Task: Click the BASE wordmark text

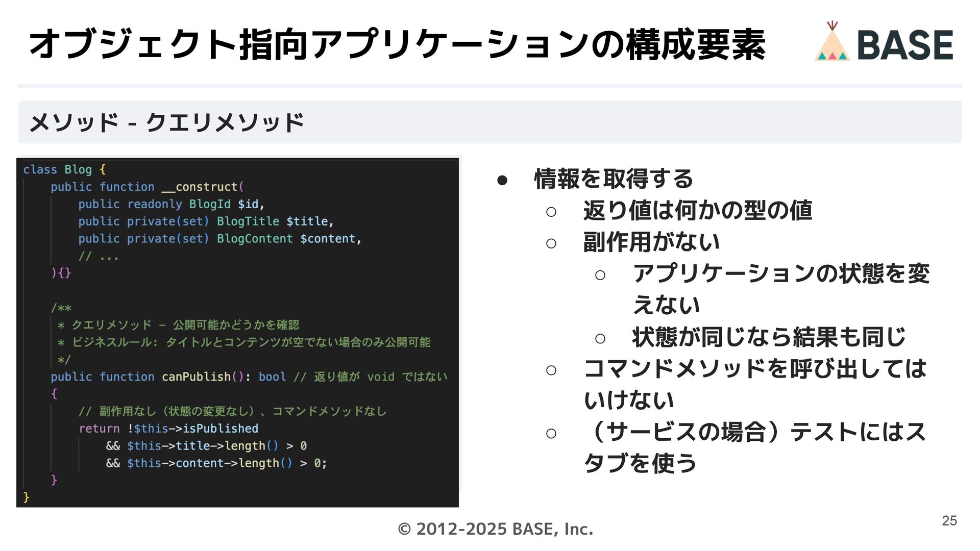Action: click(905, 45)
